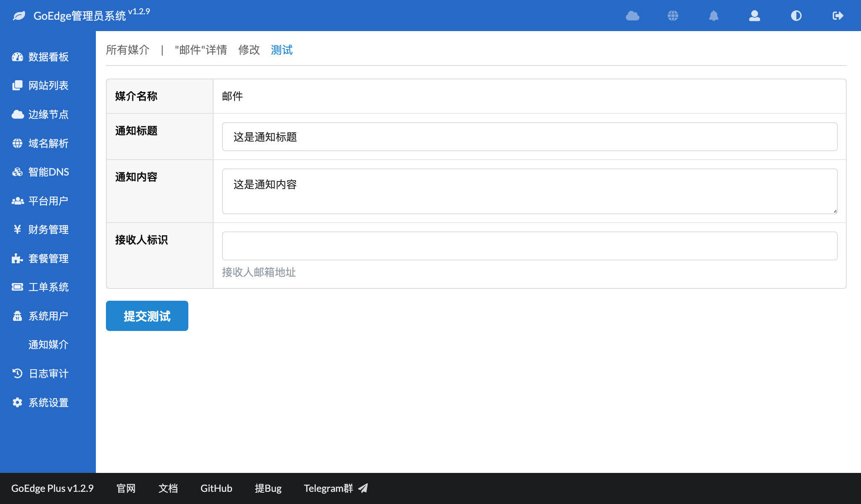The image size is (861, 504).
Task: Open 官网 footer link
Action: coord(126,488)
